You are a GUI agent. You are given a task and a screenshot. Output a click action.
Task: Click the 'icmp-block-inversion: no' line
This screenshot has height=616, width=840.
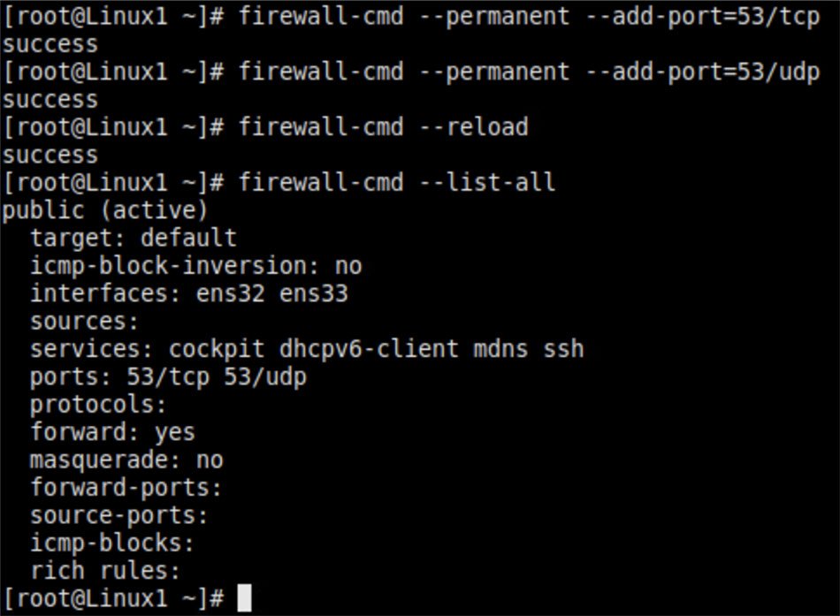point(195,266)
